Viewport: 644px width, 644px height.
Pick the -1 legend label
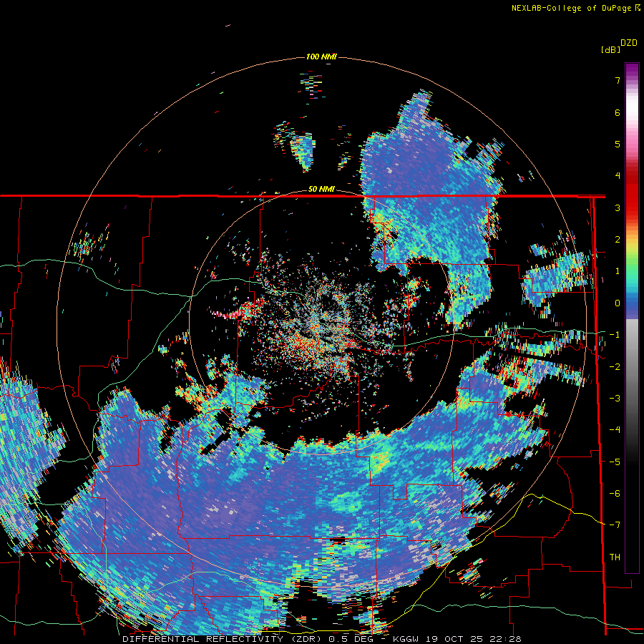[615, 335]
